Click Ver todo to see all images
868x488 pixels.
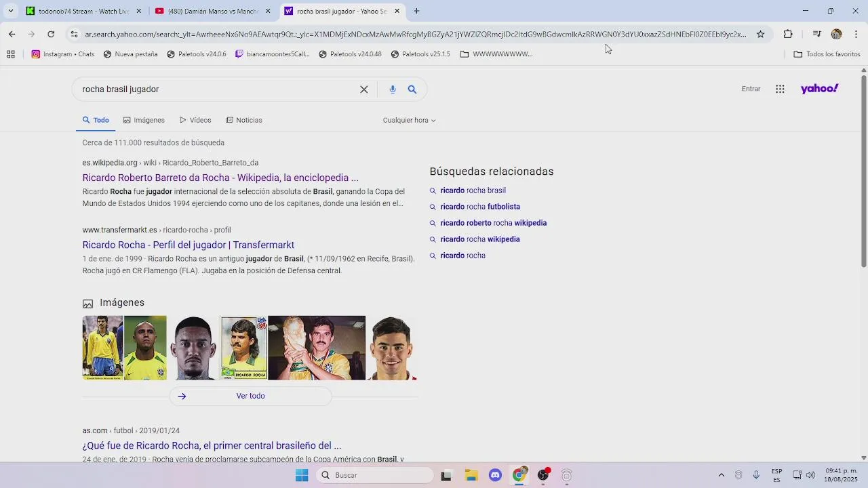pyautogui.click(x=250, y=396)
